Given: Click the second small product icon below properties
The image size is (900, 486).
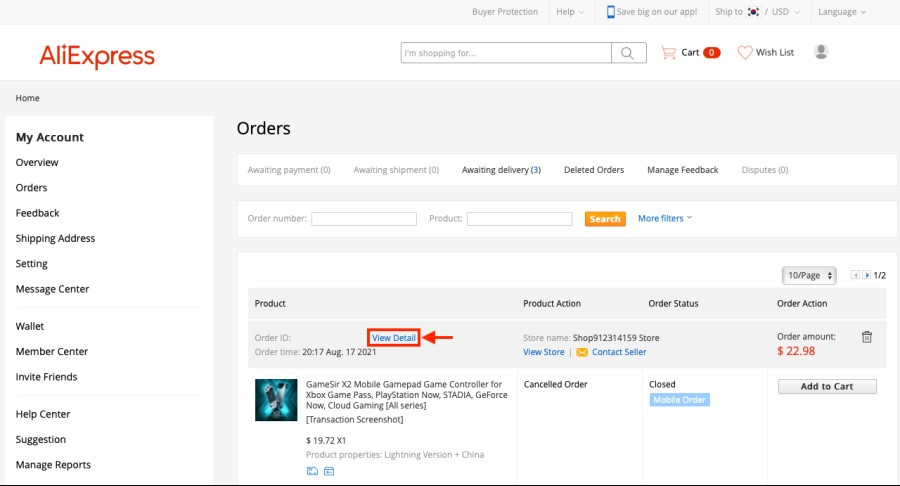Looking at the screenshot, I should coord(329,471).
